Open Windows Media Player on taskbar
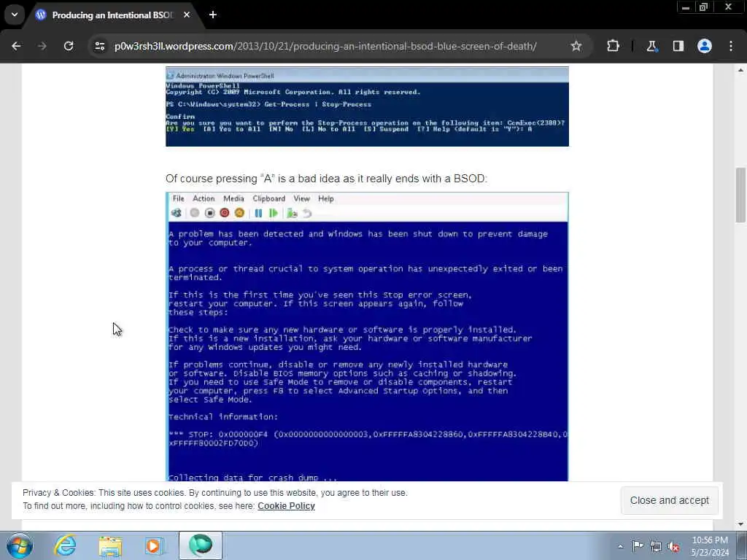The image size is (747, 560). 154,545
